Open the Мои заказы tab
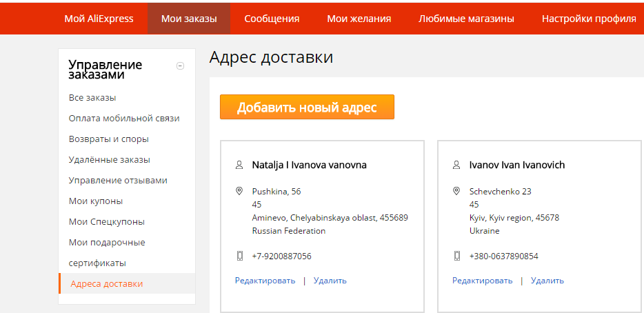 pos(189,19)
